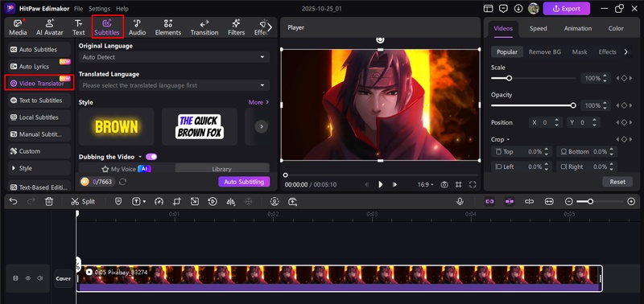Choose the Quick Brown Fox style
The width and height of the screenshot is (644, 304).
199,127
